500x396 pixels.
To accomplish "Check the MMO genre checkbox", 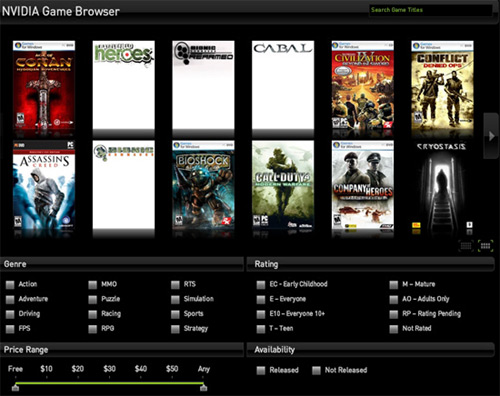I will click(x=93, y=285).
